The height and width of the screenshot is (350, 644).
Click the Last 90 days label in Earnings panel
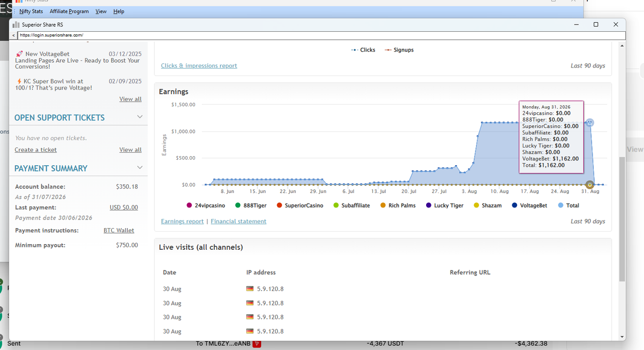coord(588,221)
